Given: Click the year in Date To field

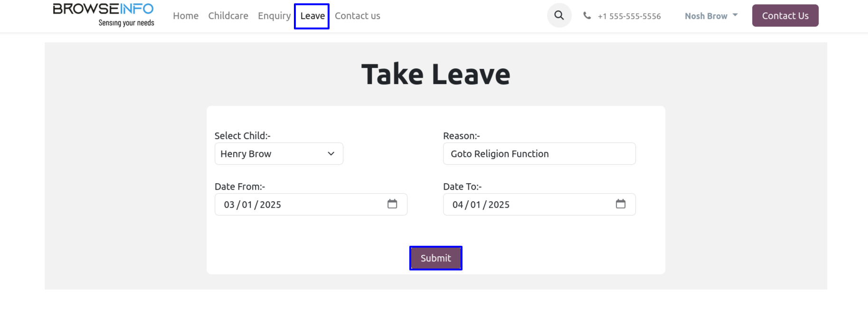Looking at the screenshot, I should tap(499, 204).
